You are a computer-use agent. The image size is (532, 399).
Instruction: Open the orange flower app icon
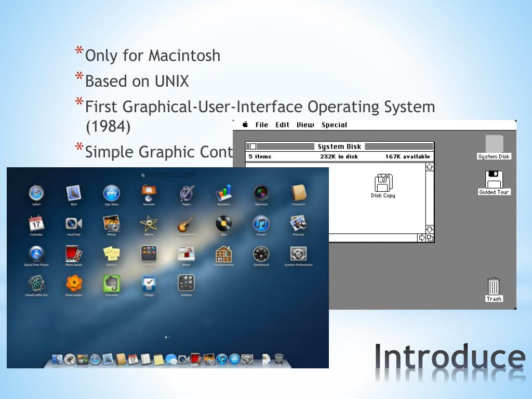[74, 284]
